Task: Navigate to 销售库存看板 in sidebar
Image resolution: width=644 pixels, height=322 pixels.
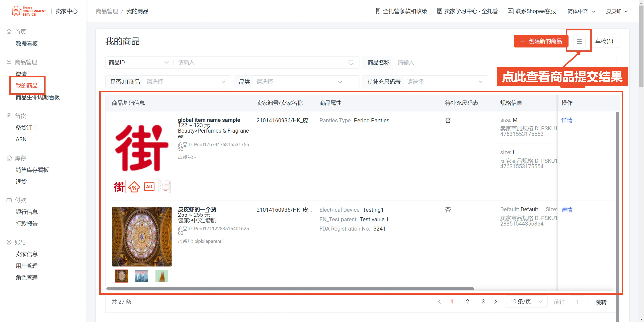Action: 32,170
